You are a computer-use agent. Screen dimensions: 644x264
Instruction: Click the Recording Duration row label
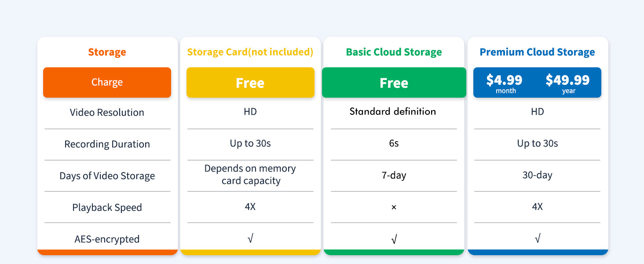click(107, 144)
